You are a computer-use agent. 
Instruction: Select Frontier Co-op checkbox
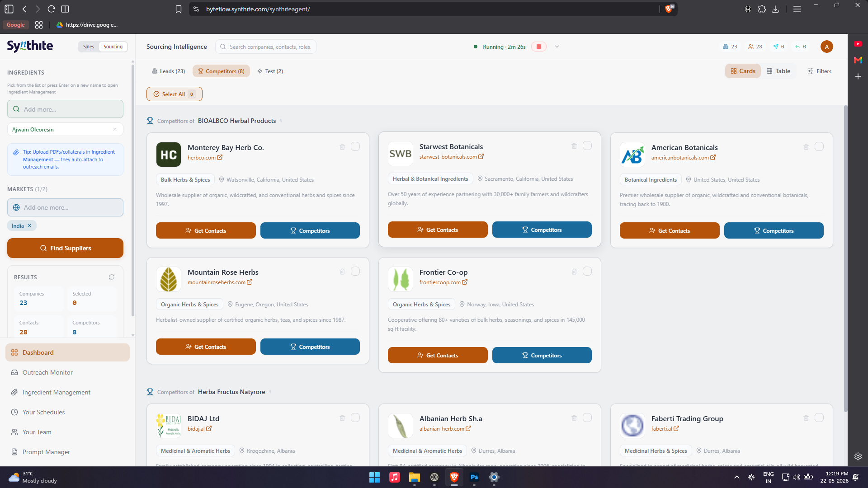587,271
